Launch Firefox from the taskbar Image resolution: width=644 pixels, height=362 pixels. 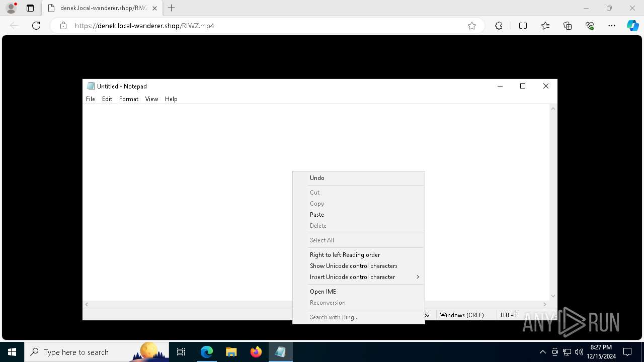click(256, 352)
